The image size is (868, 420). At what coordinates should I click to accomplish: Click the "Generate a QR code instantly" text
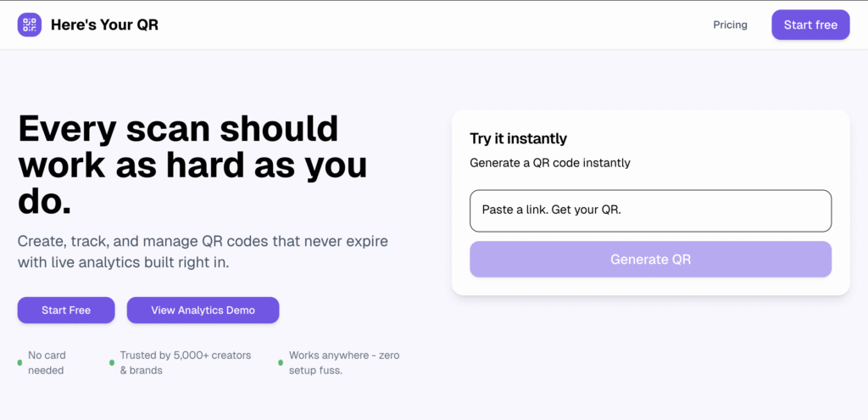(x=549, y=163)
